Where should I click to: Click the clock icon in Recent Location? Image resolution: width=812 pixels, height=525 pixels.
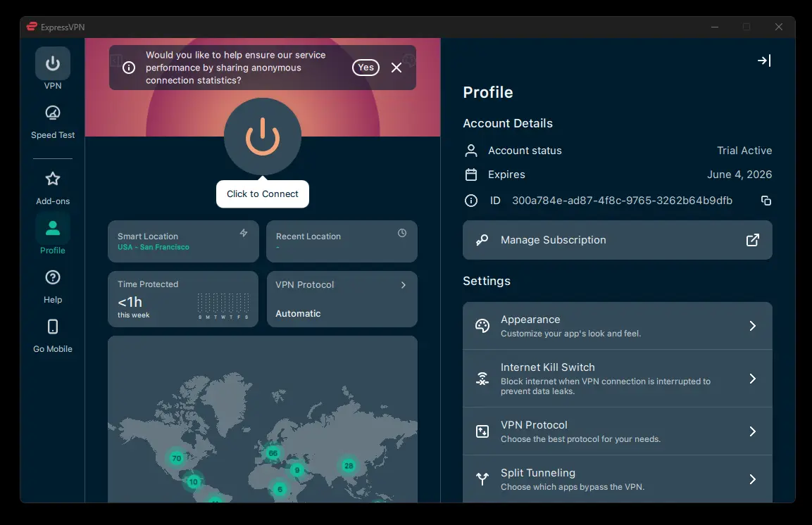pyautogui.click(x=402, y=233)
